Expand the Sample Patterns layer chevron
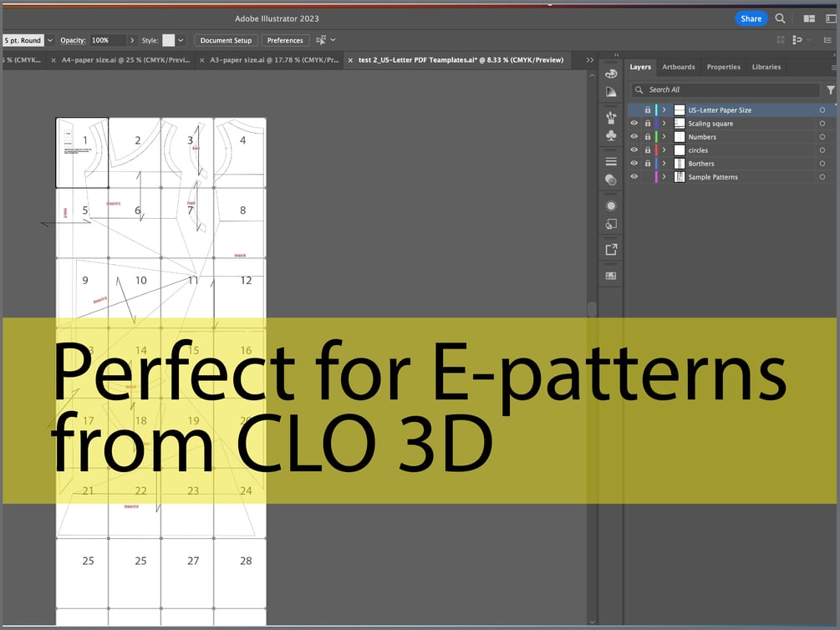This screenshot has height=630, width=840. point(664,177)
